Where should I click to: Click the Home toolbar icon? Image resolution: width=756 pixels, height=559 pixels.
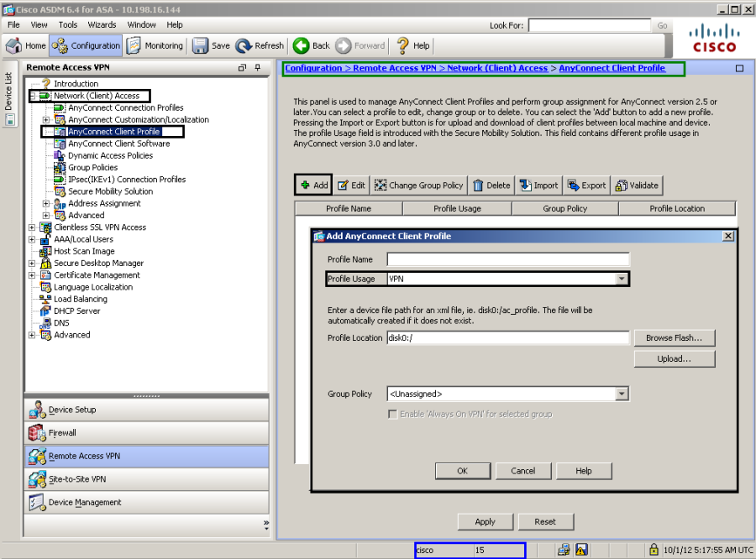(25, 46)
